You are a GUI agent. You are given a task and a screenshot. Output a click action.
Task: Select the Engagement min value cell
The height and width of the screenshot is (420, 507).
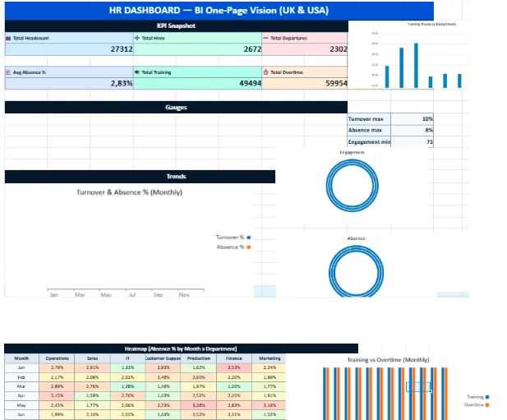coord(413,142)
